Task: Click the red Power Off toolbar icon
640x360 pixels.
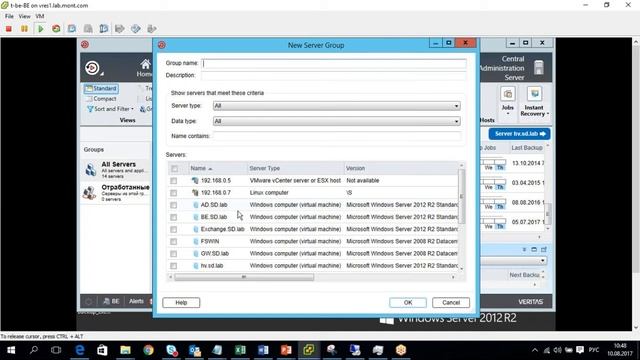Action: tap(9, 29)
